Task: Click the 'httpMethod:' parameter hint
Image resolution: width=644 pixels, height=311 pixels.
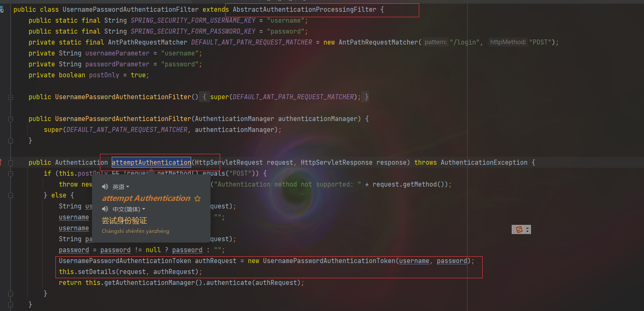Action: click(x=508, y=42)
